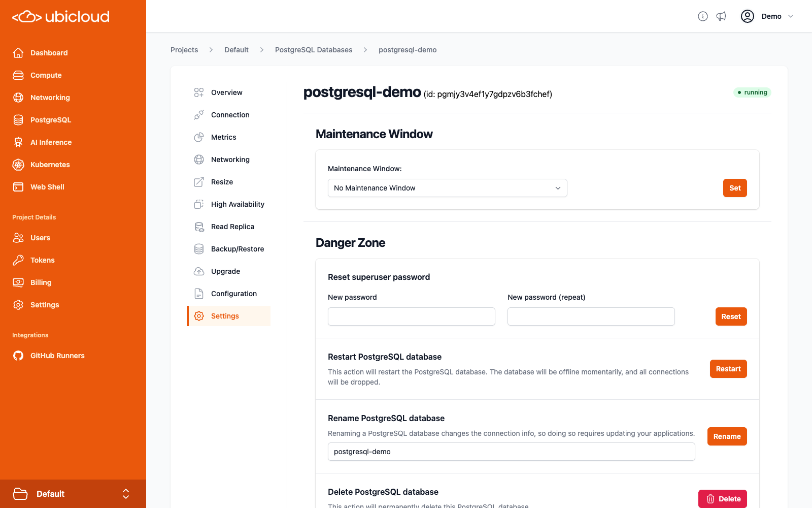Select the database Settings tab
This screenshot has height=508, width=812.
coord(228,316)
